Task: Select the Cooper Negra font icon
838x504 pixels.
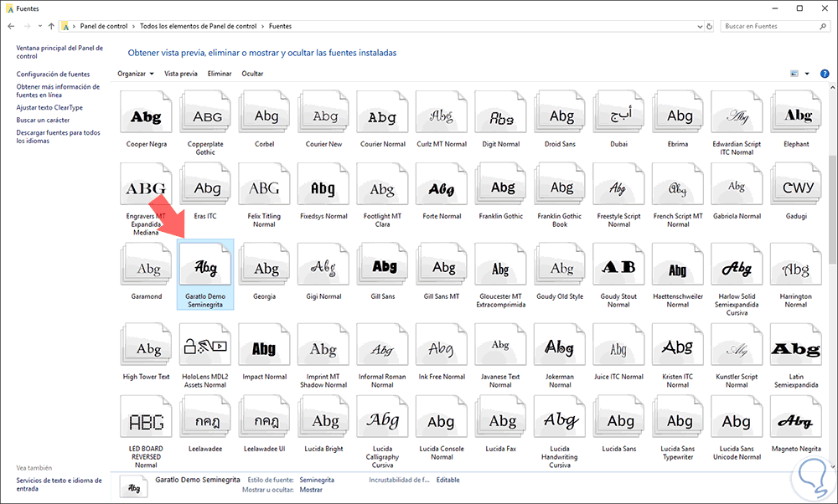Action: click(x=147, y=116)
